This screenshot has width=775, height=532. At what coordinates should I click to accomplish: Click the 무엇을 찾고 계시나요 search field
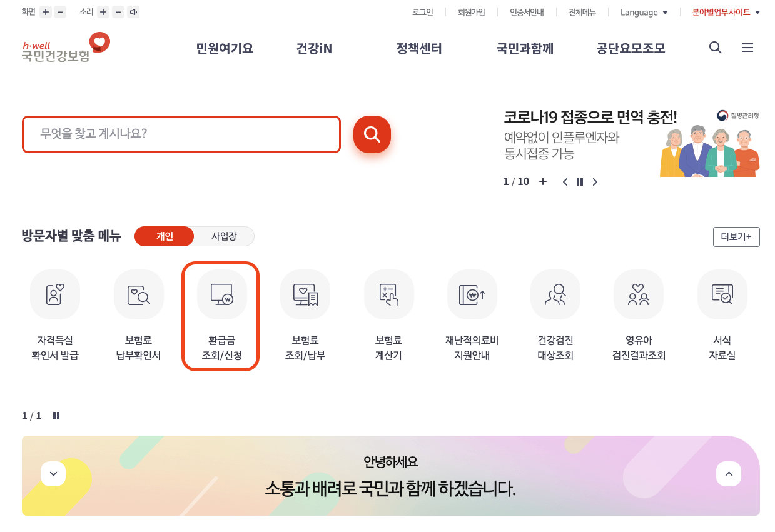click(181, 134)
